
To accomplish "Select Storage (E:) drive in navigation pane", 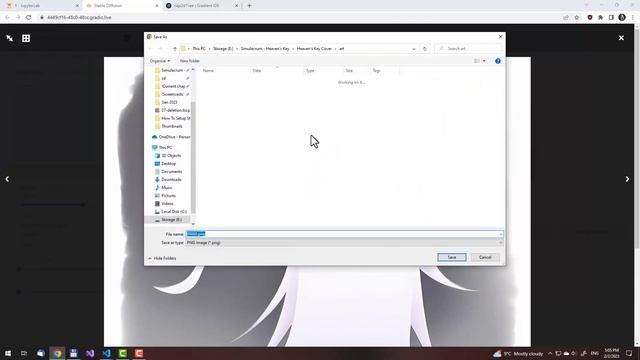I will pos(167,220).
